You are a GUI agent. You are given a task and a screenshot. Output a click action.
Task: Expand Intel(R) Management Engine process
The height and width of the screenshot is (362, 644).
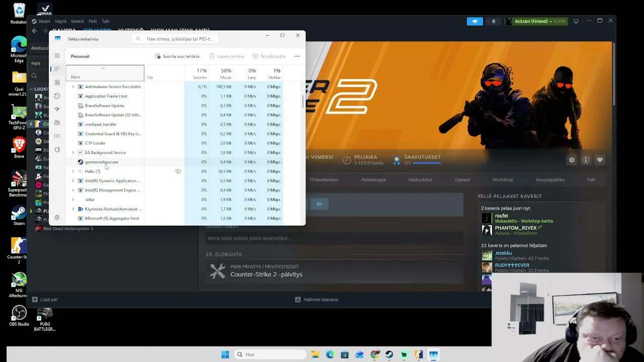coord(73,191)
